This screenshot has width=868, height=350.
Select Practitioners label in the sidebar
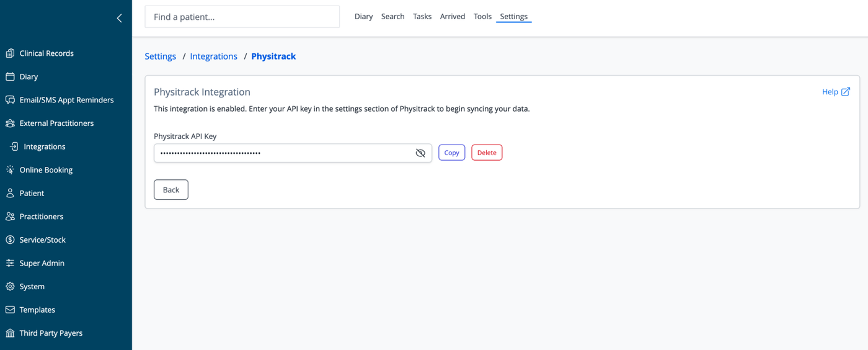pyautogui.click(x=42, y=216)
